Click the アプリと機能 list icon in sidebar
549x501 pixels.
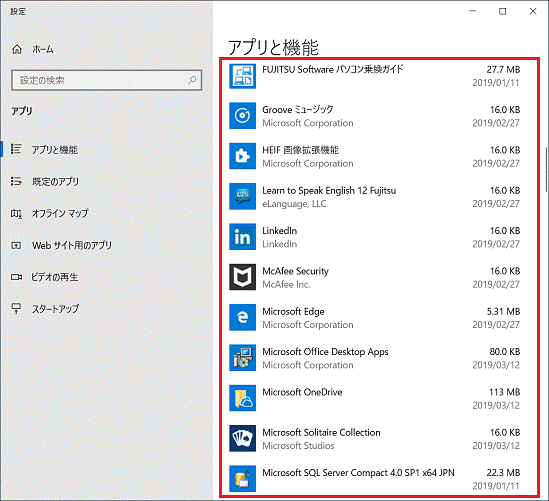click(x=16, y=149)
